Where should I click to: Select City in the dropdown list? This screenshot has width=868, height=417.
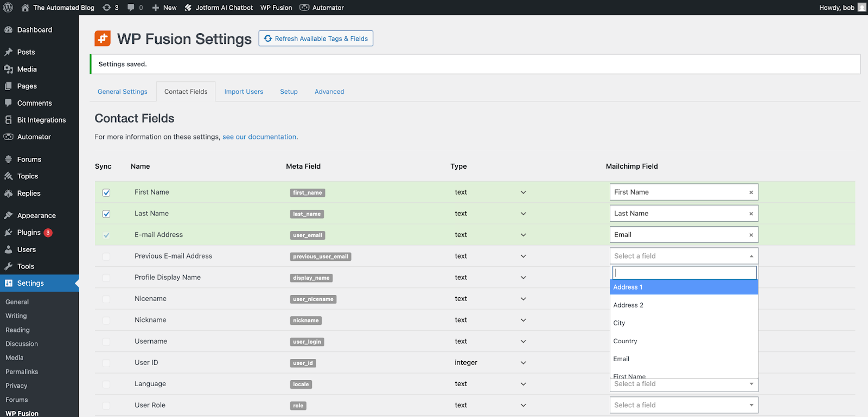pos(684,323)
